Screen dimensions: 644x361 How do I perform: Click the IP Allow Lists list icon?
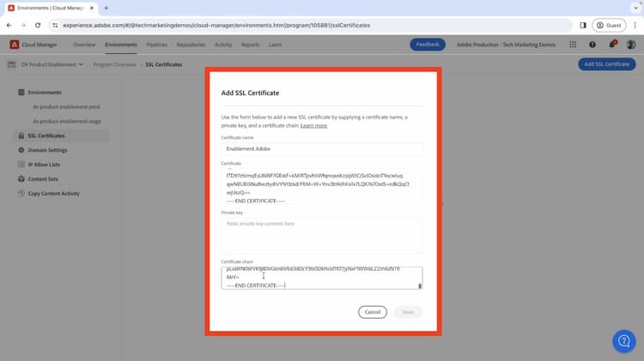point(21,165)
